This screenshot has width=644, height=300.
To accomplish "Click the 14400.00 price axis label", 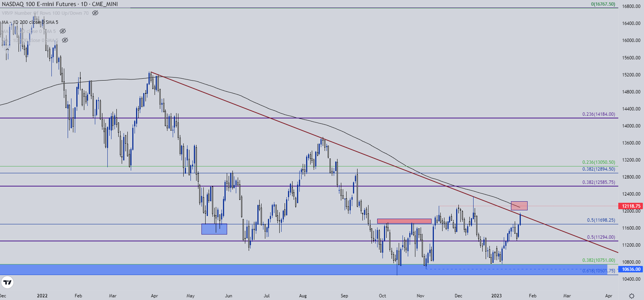I will (631, 109).
